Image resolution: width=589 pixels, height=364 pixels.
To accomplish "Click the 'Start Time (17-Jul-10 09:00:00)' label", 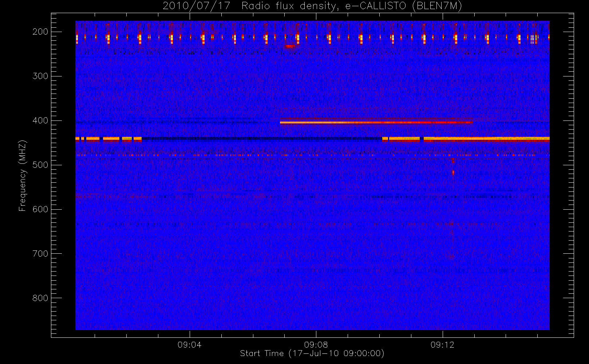I will pyautogui.click(x=312, y=353).
